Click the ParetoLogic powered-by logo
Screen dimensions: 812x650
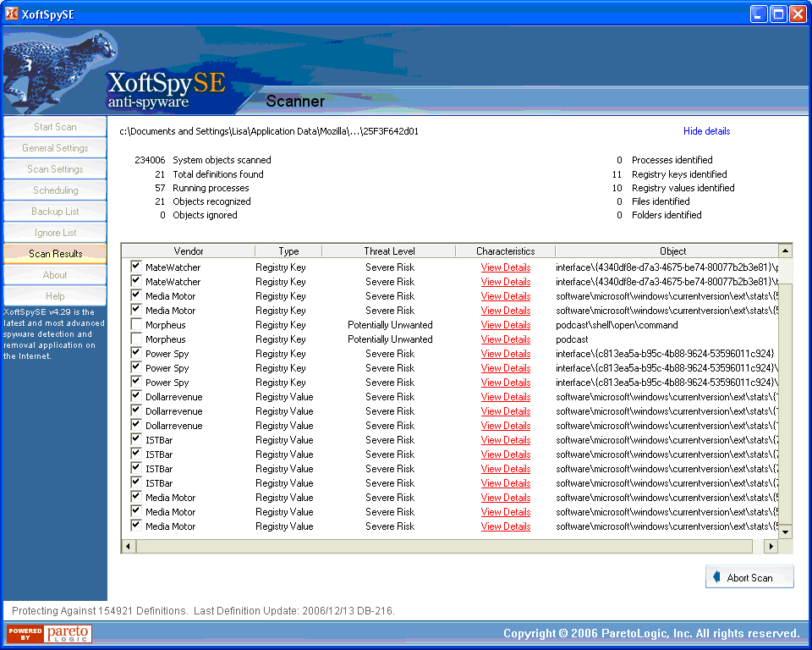(x=50, y=633)
